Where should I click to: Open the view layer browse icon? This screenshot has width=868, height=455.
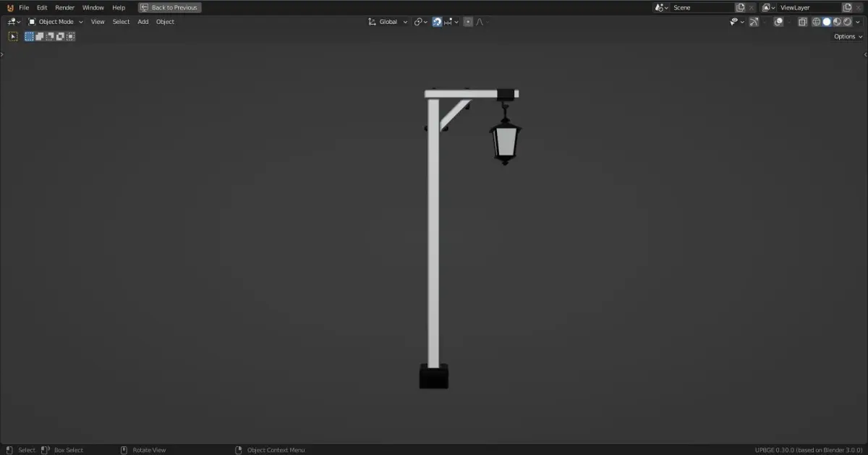[769, 7]
